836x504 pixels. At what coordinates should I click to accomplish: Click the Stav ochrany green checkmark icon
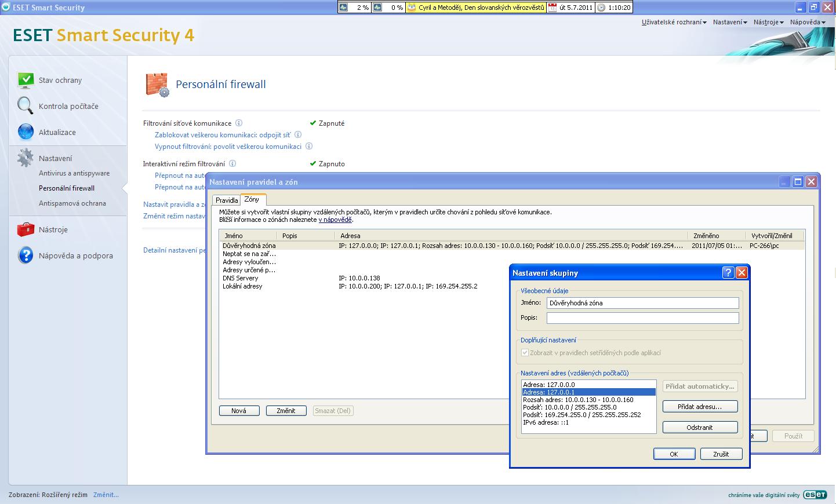click(26, 80)
